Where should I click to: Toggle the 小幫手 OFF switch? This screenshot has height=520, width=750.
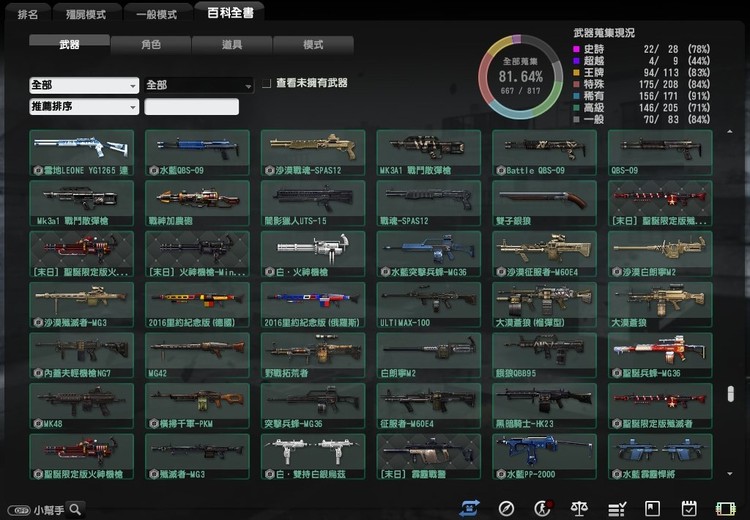coord(20,510)
